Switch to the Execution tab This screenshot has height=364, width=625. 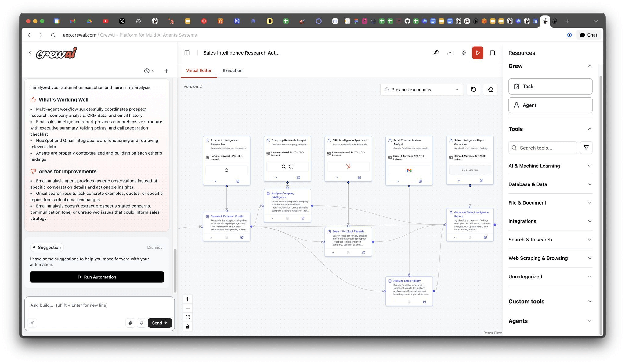pyautogui.click(x=233, y=70)
